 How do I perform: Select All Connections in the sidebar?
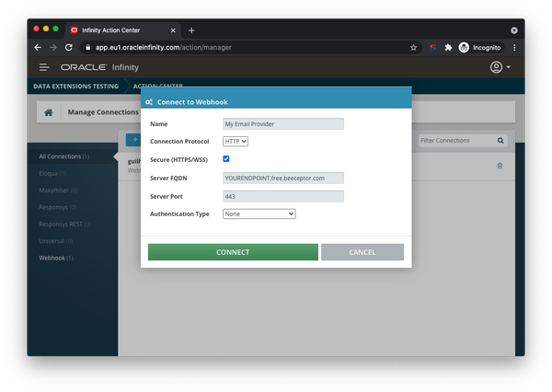pyautogui.click(x=72, y=156)
